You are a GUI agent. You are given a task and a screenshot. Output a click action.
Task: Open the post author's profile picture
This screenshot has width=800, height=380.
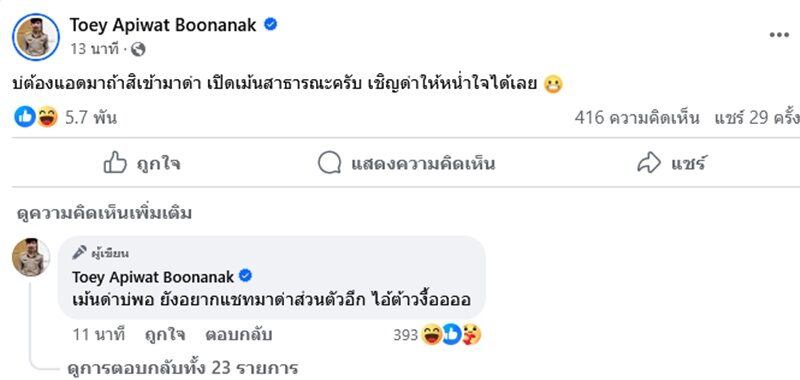(x=36, y=37)
